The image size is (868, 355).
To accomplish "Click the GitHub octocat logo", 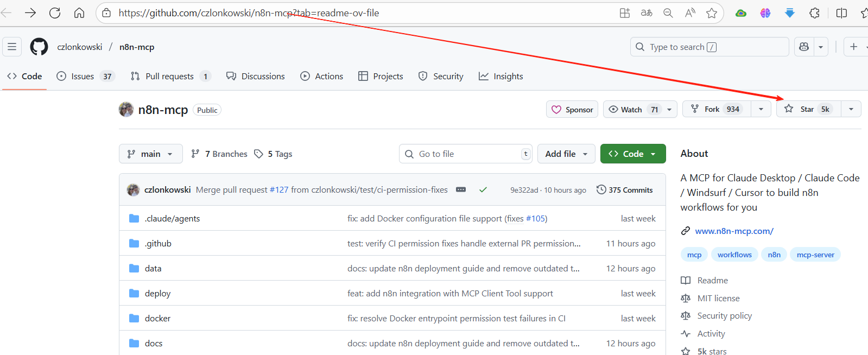I will [x=39, y=47].
